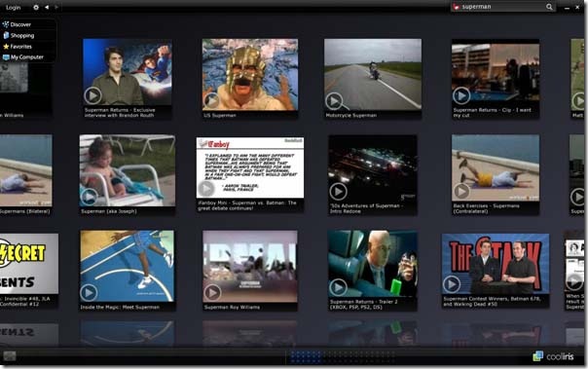Click the magnifying glass search icon
The height and width of the screenshot is (369, 588).
tap(549, 7)
